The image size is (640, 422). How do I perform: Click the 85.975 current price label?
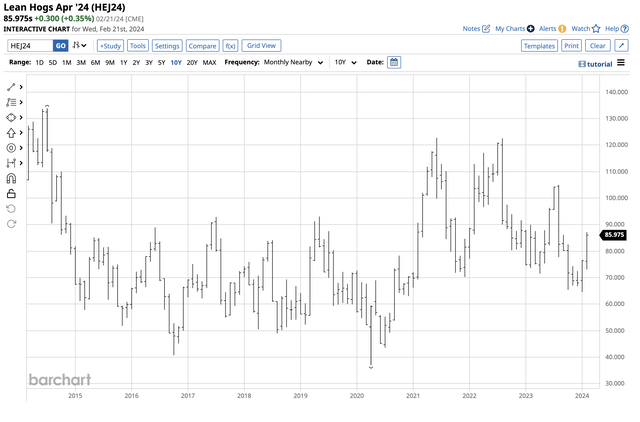point(613,235)
